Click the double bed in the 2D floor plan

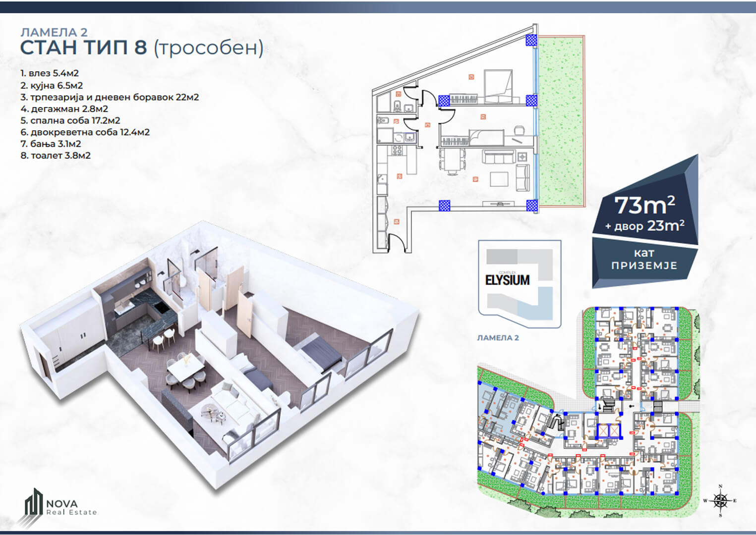(x=497, y=86)
